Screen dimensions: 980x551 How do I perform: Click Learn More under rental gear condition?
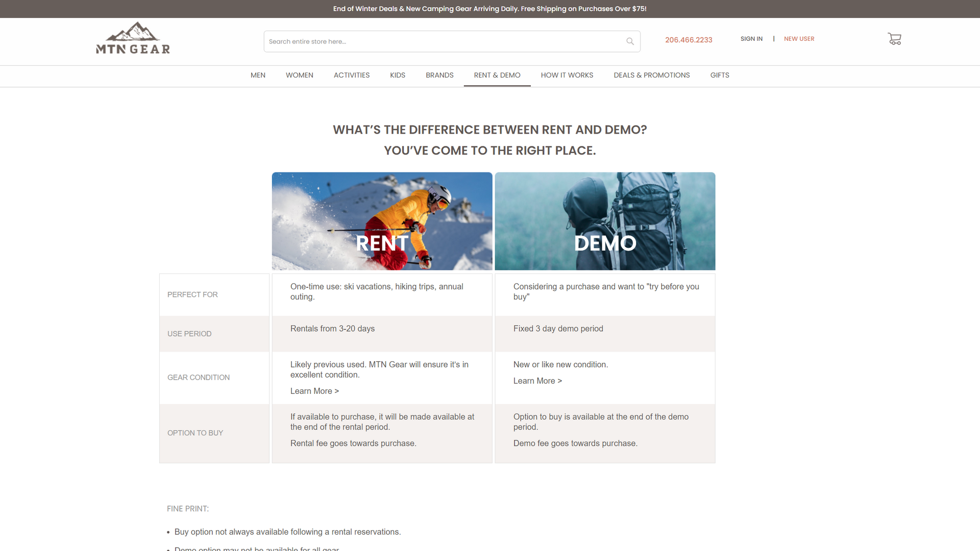[x=314, y=391]
